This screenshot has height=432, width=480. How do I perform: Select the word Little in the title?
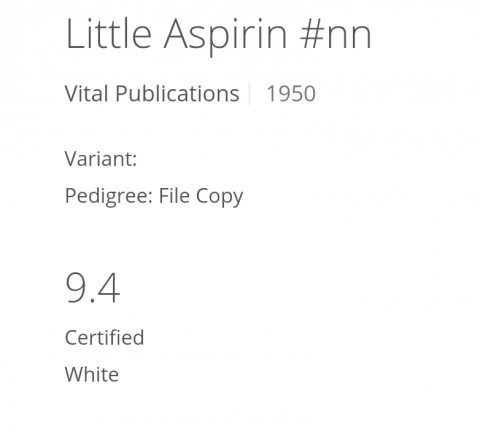109,33
